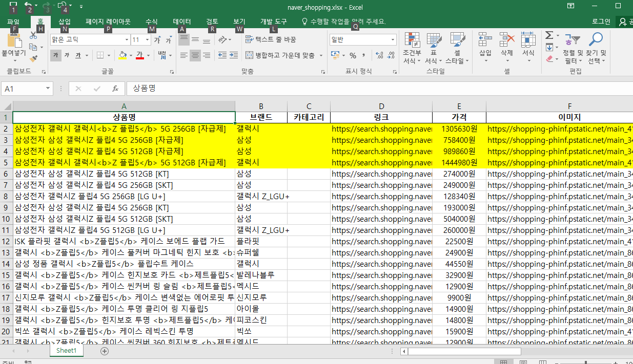Click the Copy icon in clipboard group
This screenshot has height=364, width=633.
tap(33, 47)
